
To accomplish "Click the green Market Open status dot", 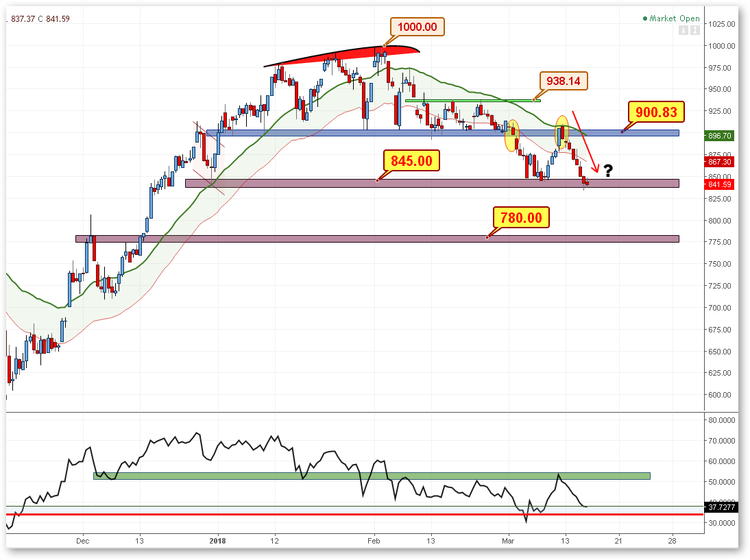I will [646, 19].
